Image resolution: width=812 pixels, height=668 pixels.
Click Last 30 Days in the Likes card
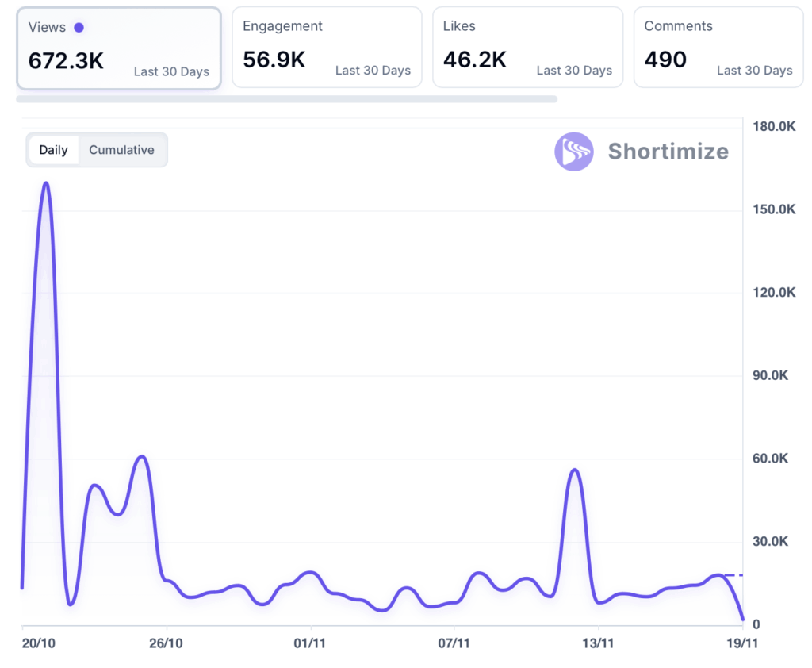coord(574,71)
